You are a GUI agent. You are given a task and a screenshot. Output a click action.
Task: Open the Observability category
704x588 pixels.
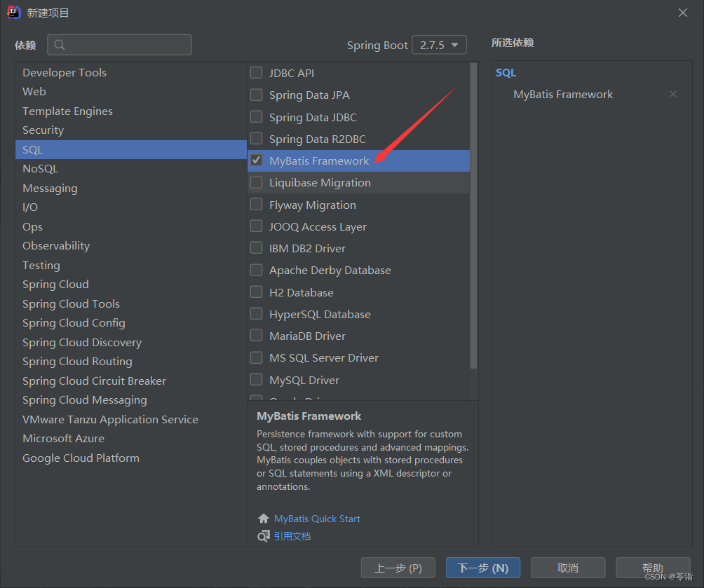[130, 246]
